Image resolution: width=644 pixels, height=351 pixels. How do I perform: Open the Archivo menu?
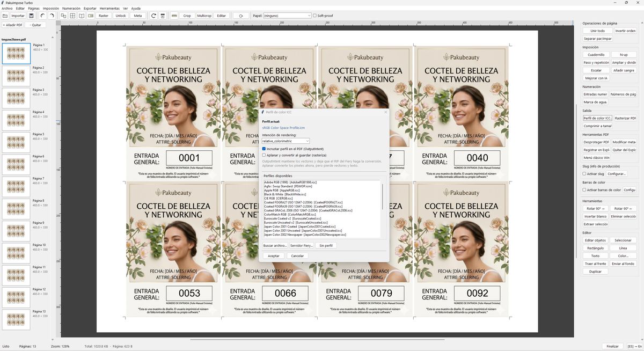click(x=7, y=9)
